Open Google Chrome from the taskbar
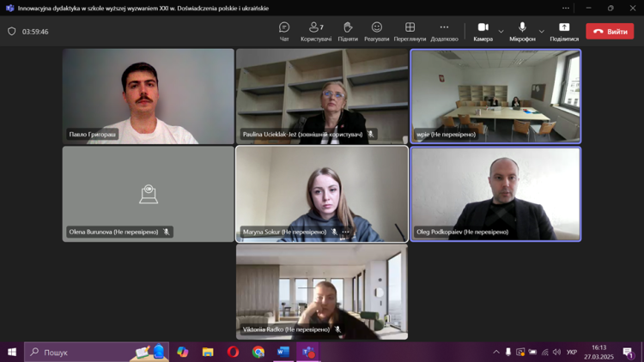The height and width of the screenshot is (362, 644). 258,352
